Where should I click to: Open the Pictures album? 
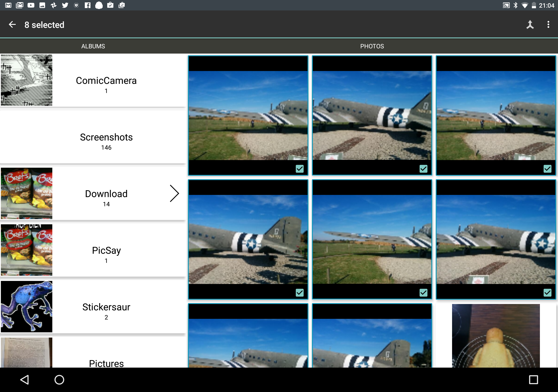(x=93, y=352)
